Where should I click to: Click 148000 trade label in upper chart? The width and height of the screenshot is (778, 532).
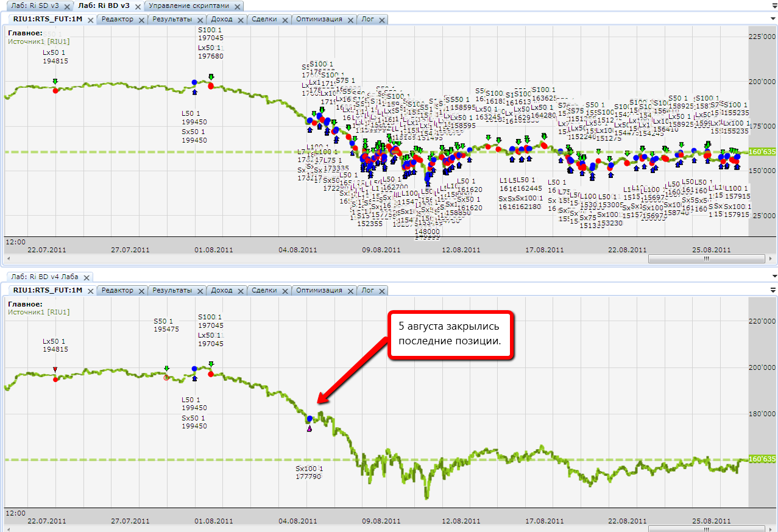click(427, 232)
